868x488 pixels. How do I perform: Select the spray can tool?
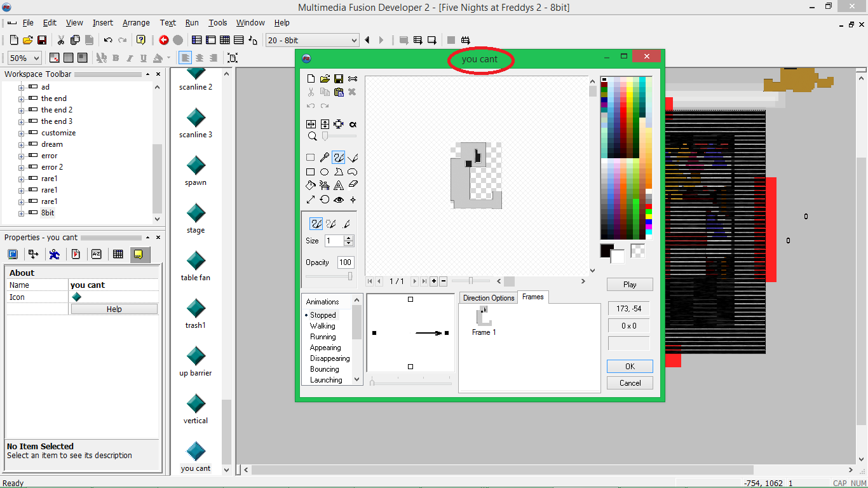click(325, 186)
